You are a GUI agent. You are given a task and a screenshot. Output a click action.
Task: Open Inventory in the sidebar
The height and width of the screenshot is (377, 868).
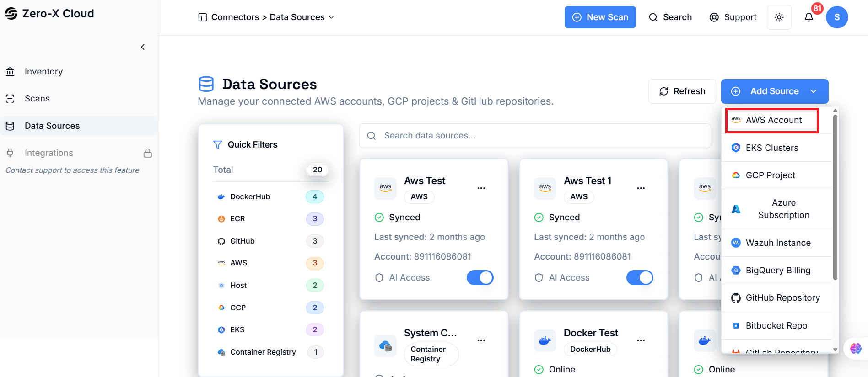pos(79,72)
